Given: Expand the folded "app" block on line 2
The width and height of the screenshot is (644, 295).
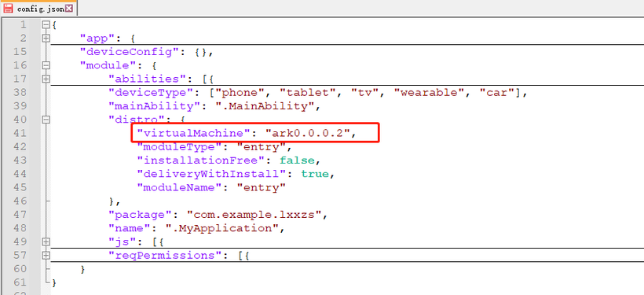Looking at the screenshot, I should pos(46,39).
